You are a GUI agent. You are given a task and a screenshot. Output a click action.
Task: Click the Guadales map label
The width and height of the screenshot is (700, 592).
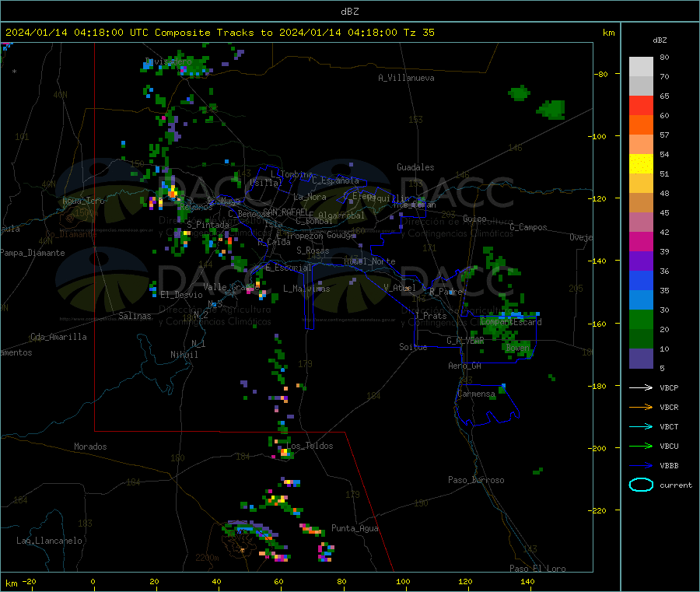coord(415,167)
